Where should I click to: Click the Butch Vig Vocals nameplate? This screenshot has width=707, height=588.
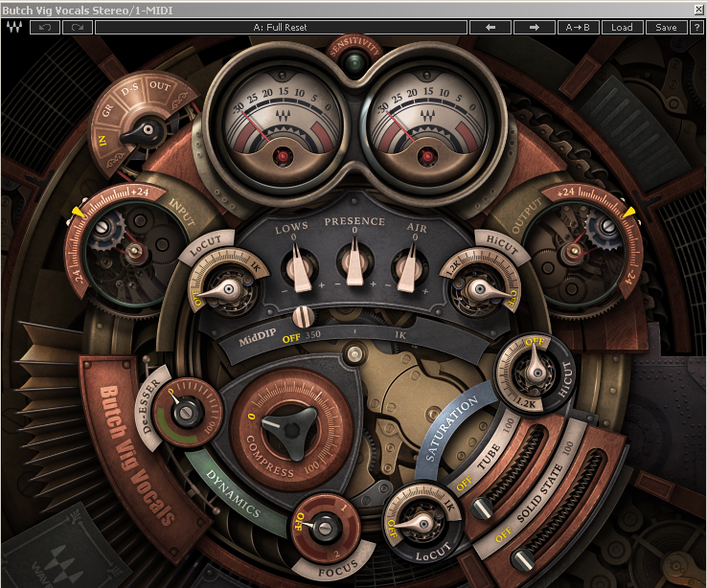click(x=136, y=455)
